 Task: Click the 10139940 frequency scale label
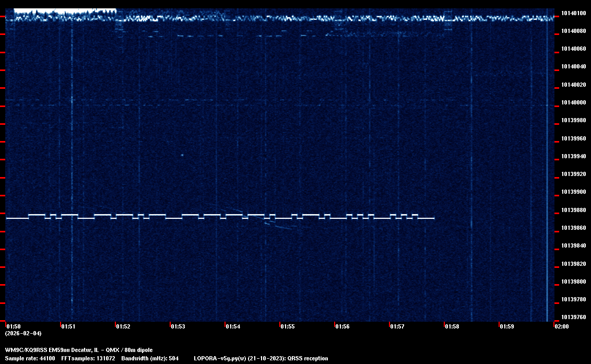coord(573,156)
